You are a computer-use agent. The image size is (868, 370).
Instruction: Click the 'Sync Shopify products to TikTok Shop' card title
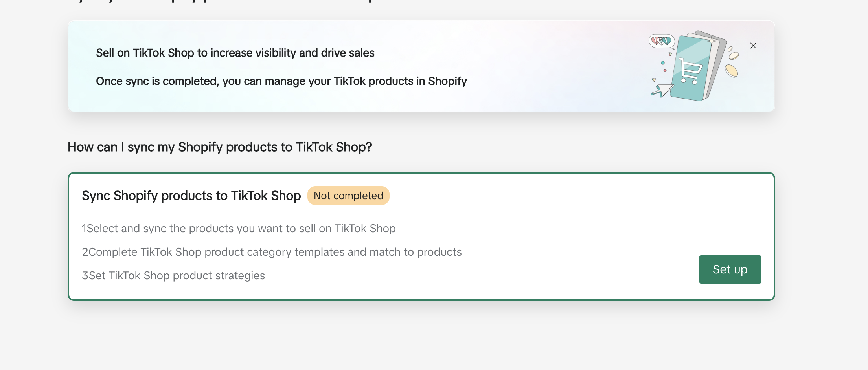point(191,196)
